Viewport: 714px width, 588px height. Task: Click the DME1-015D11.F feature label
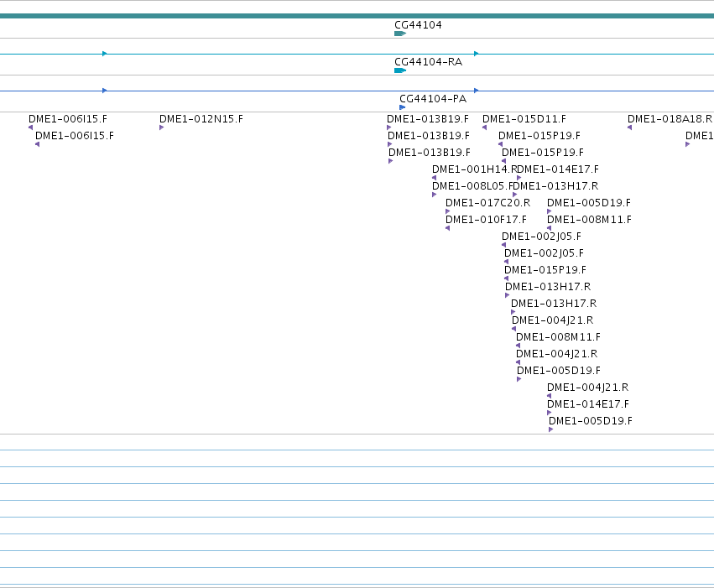click(524, 119)
